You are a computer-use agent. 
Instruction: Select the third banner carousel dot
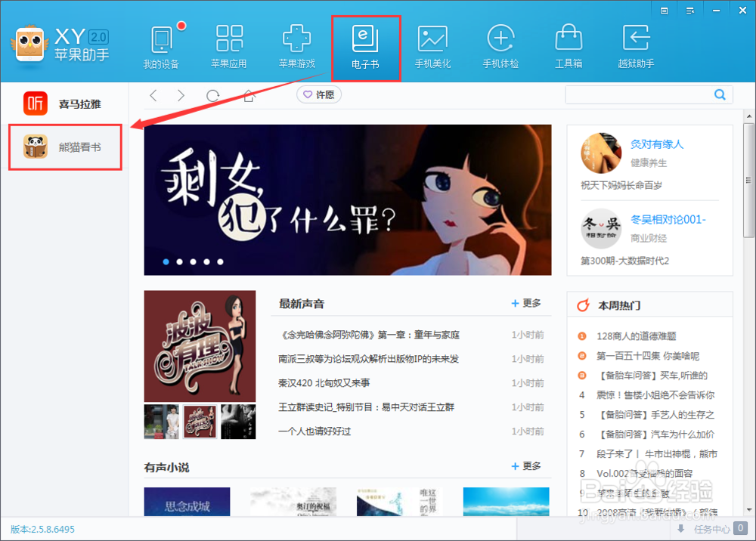tap(193, 261)
